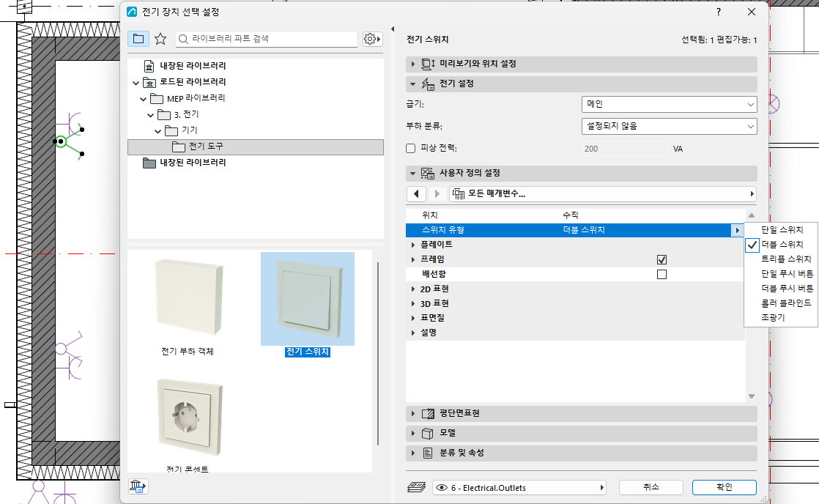Switch to folder view icon
The image size is (819, 504).
(138, 39)
